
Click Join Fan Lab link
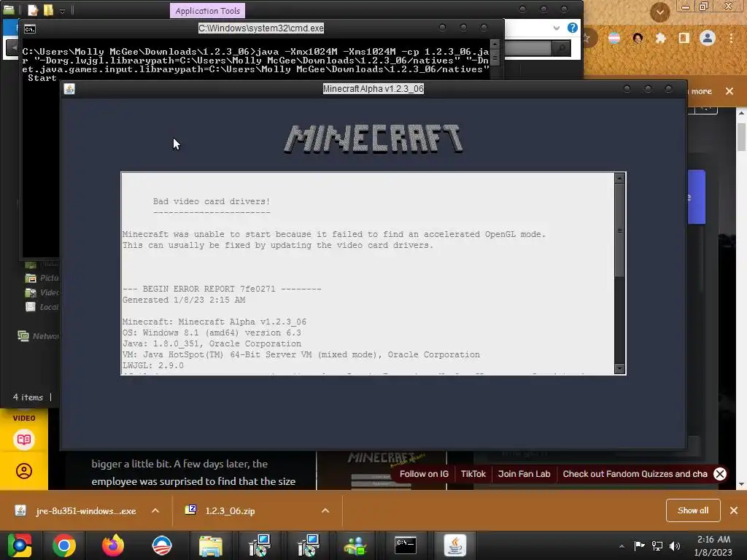(x=524, y=474)
